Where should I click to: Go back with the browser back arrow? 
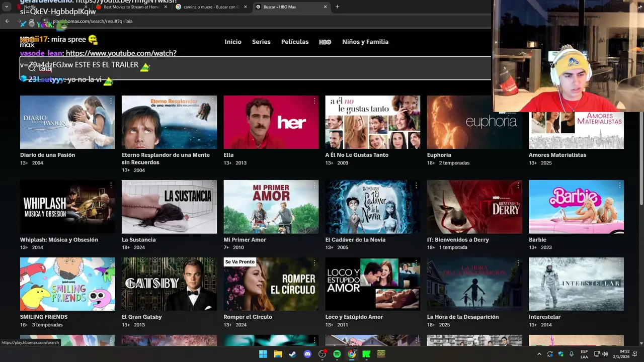point(7,21)
